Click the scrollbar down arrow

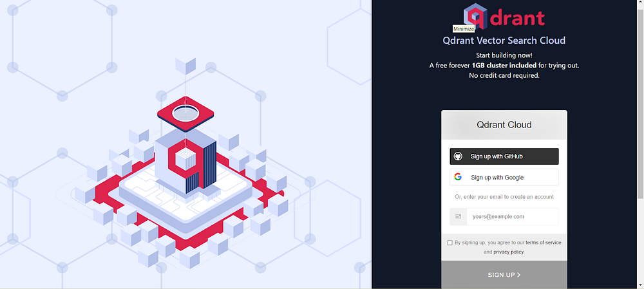point(640,285)
